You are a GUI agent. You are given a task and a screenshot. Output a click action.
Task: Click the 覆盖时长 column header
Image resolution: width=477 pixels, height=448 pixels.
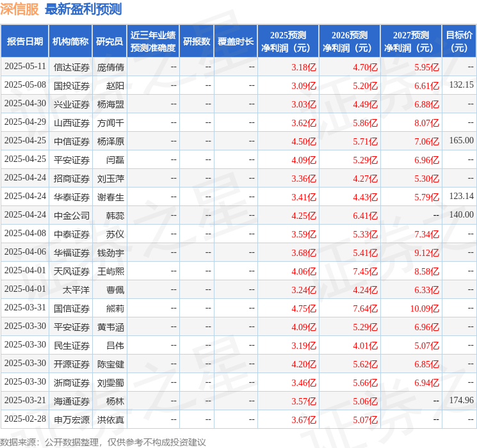click(236, 42)
